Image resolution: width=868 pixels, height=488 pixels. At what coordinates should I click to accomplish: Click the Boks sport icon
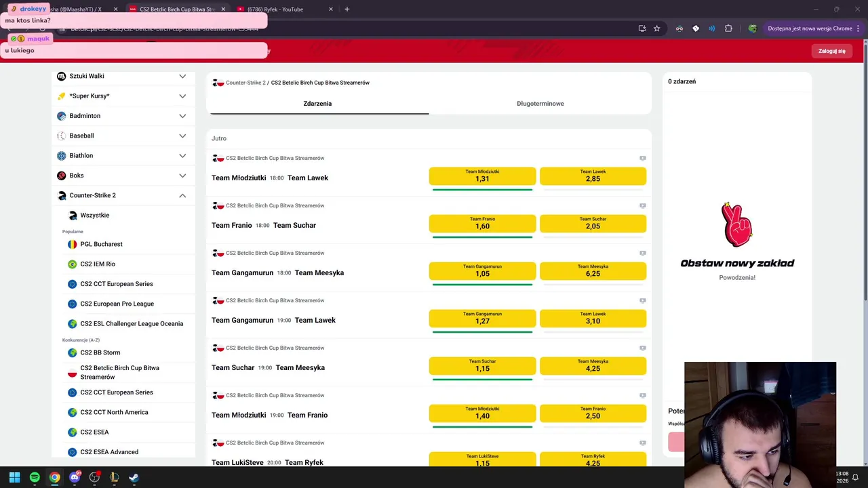click(62, 176)
